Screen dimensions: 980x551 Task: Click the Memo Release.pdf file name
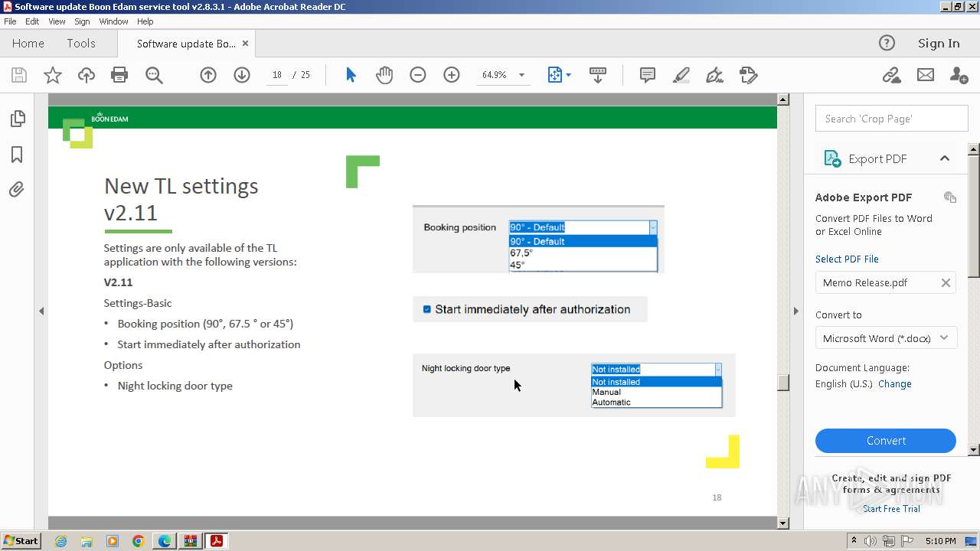[x=865, y=282]
